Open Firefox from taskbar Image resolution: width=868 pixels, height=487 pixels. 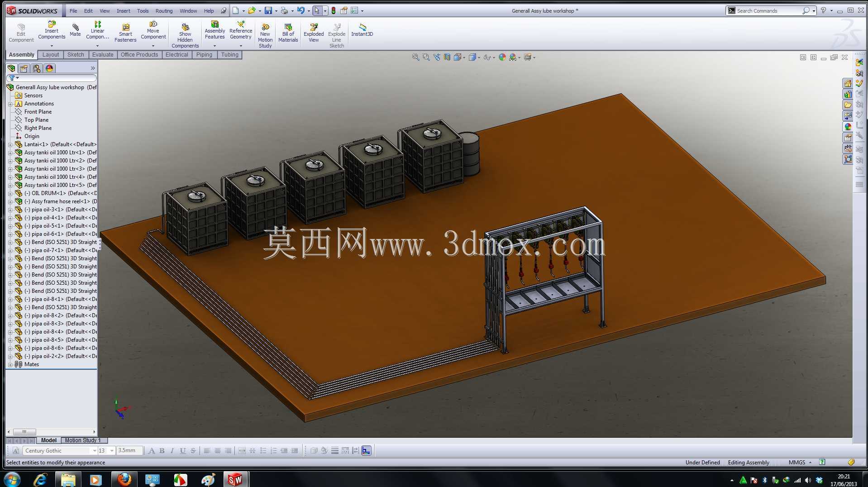(124, 479)
